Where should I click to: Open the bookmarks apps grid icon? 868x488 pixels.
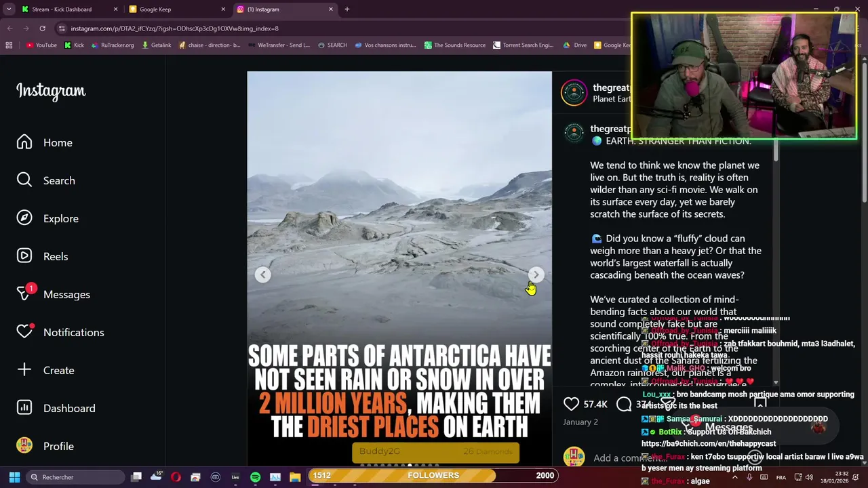click(9, 45)
